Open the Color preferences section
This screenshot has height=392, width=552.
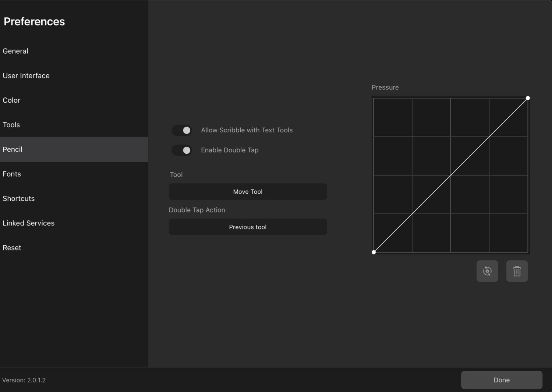[x=74, y=100]
